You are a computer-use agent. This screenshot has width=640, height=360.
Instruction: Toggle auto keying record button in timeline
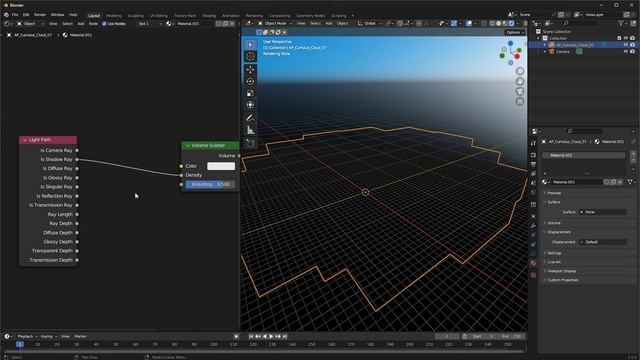pyautogui.click(x=236, y=336)
